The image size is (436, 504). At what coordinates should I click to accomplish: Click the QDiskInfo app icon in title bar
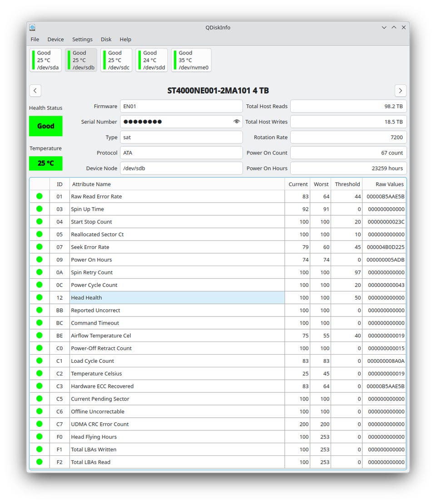33,27
